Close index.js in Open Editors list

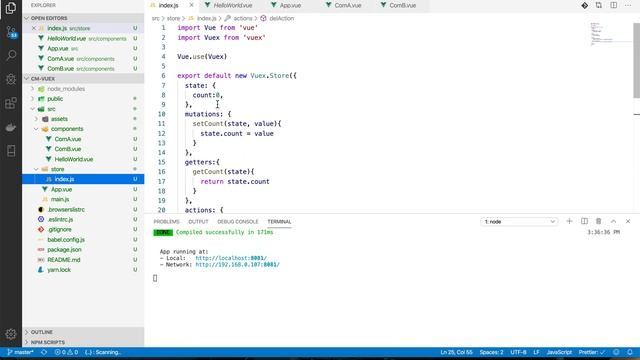tap(34, 28)
